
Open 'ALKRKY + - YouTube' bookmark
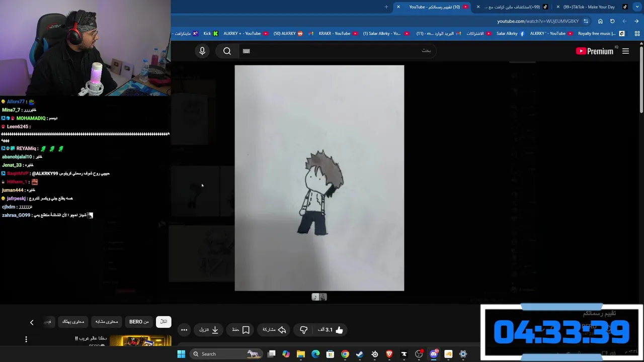click(246, 34)
